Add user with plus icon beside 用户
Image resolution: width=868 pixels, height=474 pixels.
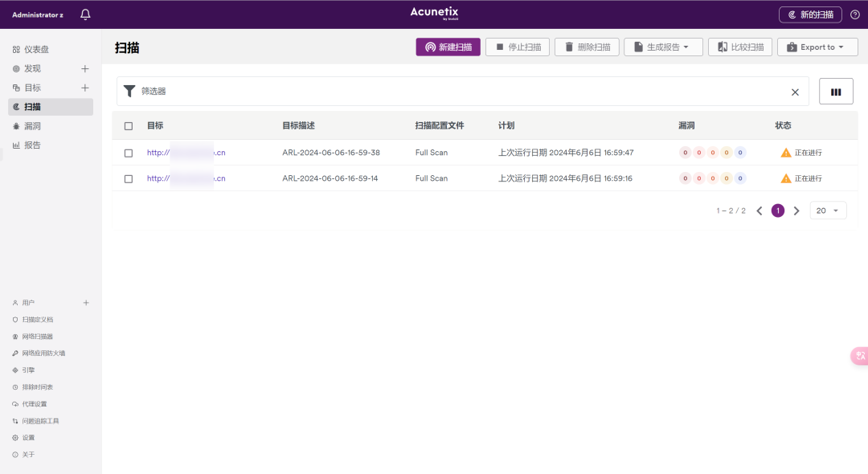pos(86,303)
